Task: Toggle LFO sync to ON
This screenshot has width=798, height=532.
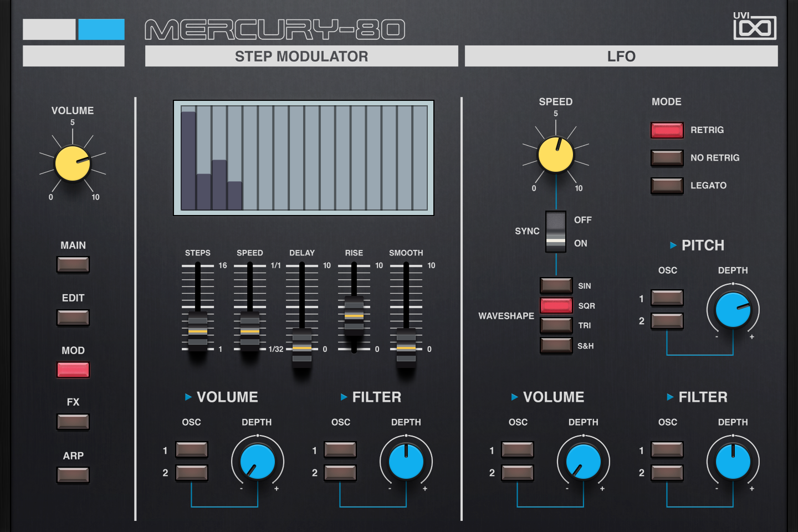Action: click(x=555, y=243)
